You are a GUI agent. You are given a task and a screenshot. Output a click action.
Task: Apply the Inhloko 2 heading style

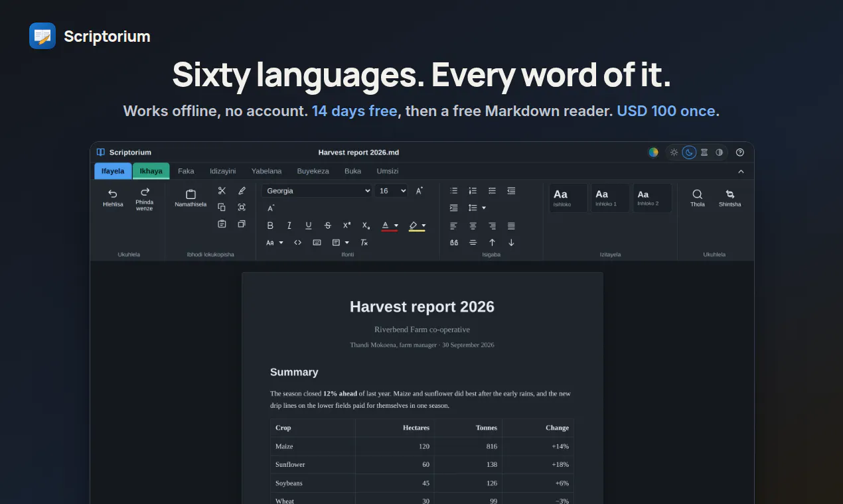652,198
